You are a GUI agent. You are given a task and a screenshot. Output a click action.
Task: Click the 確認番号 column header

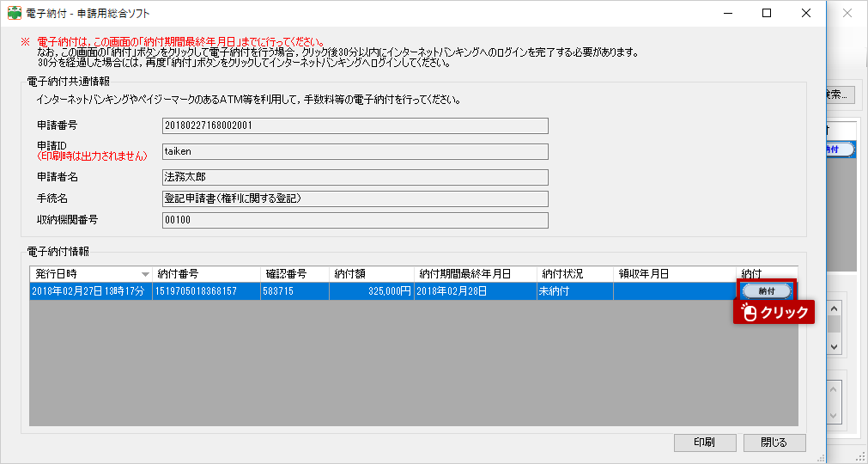(295, 274)
